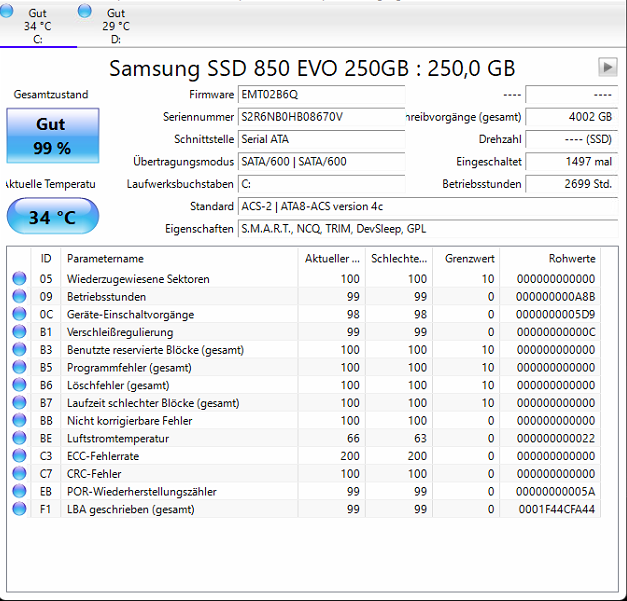627x601 pixels.
Task: Click the total writes value 4002 GB
Action: point(571,117)
